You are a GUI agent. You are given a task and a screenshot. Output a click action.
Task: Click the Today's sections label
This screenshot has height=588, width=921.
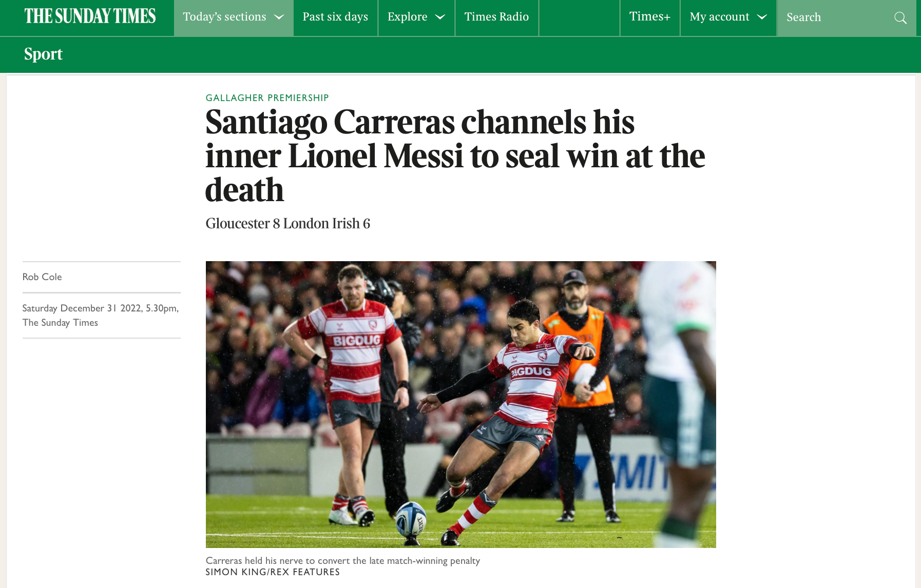tap(224, 17)
